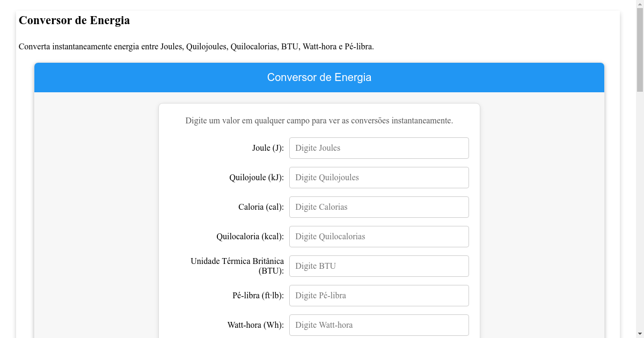
Task: Click the Pé-libra (ft·lb) input field
Action: pyautogui.click(x=378, y=295)
